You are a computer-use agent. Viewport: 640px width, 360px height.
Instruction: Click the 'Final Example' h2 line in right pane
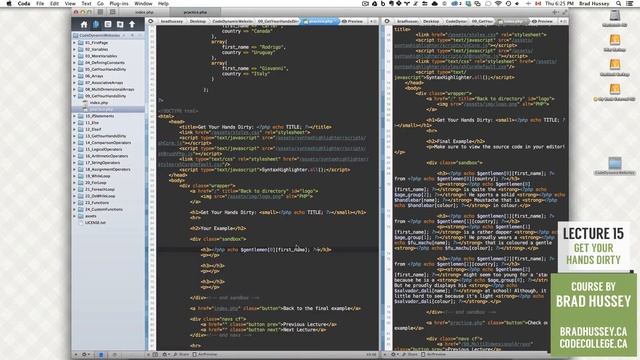point(456,141)
